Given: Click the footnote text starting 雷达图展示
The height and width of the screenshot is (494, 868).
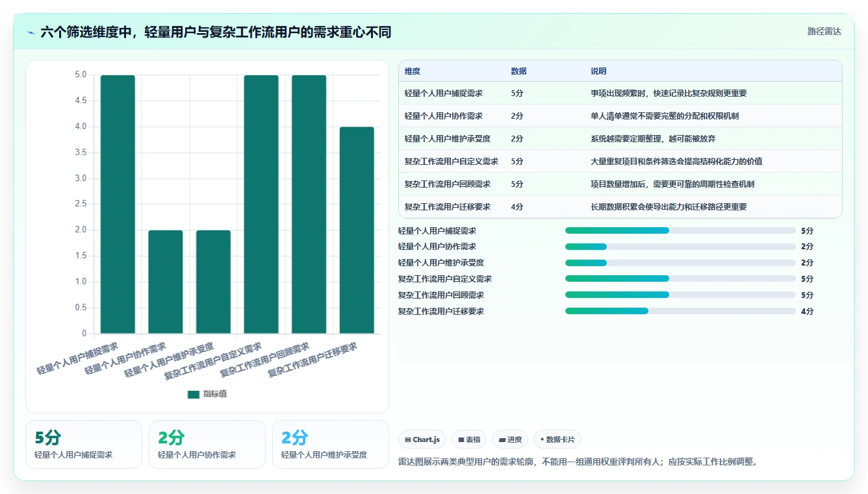Looking at the screenshot, I should point(578,462).
